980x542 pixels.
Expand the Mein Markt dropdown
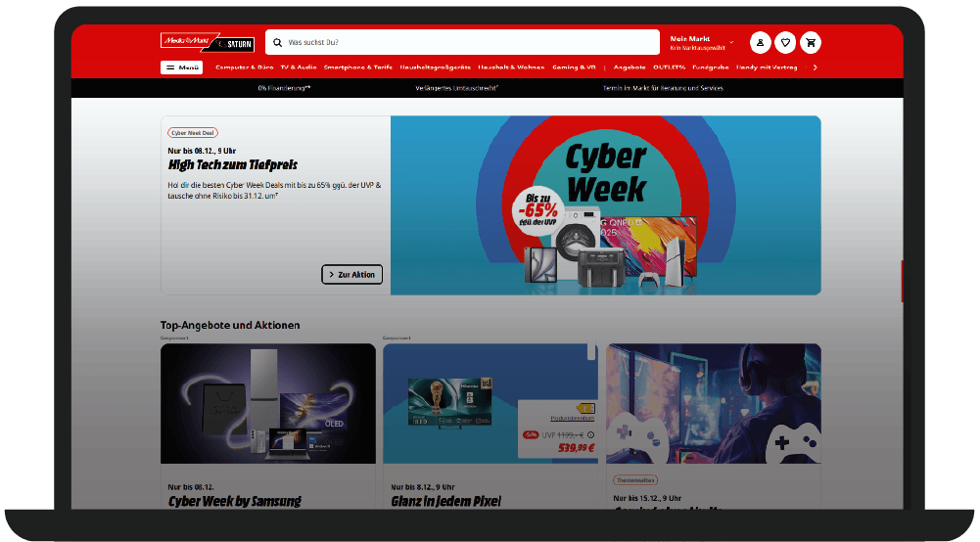(x=701, y=42)
